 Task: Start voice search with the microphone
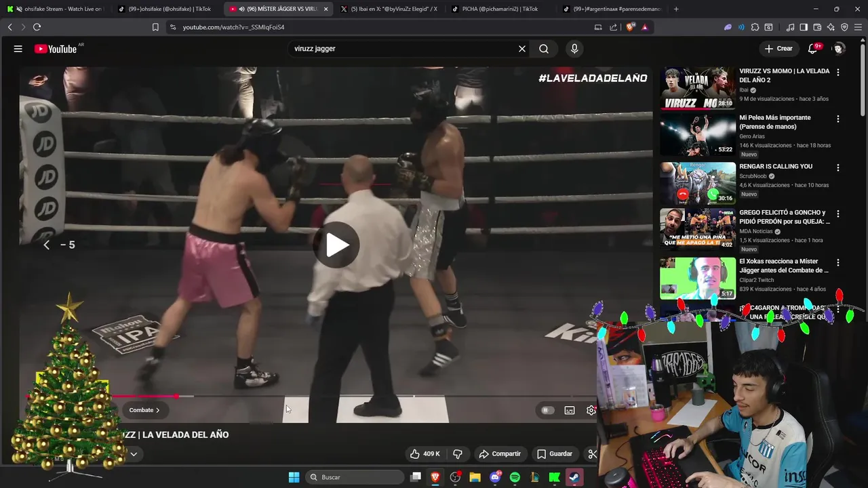point(574,49)
